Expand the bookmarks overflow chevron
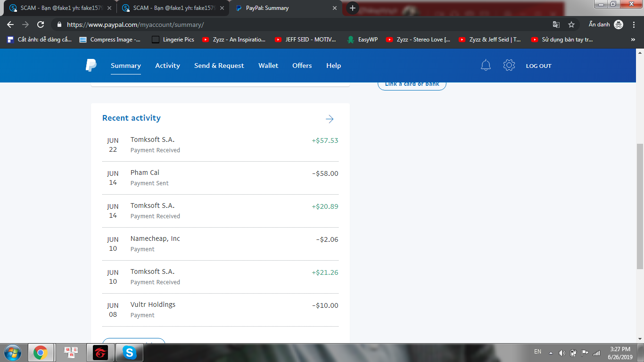Viewport: 644px width, 362px height. point(633,40)
